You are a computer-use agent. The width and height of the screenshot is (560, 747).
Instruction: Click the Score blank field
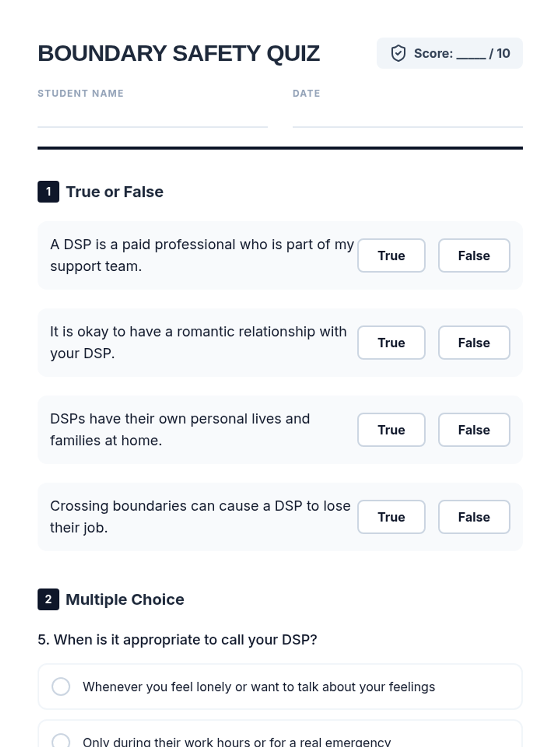coord(470,54)
